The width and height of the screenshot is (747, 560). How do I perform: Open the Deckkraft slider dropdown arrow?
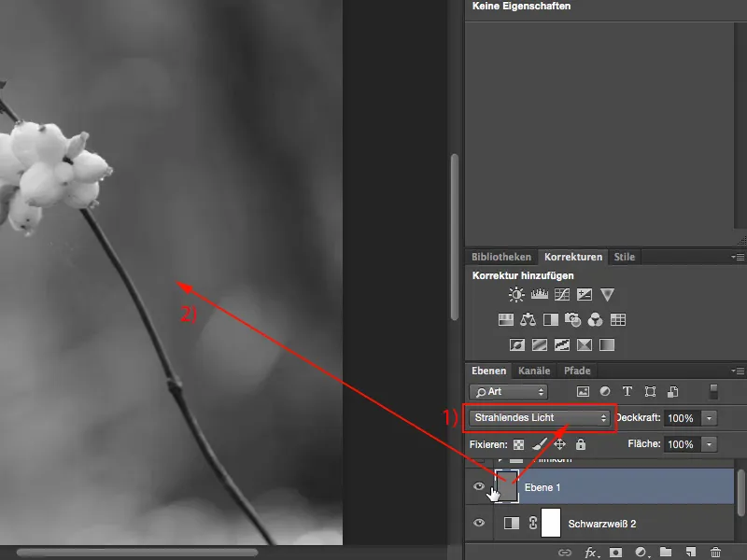point(709,418)
